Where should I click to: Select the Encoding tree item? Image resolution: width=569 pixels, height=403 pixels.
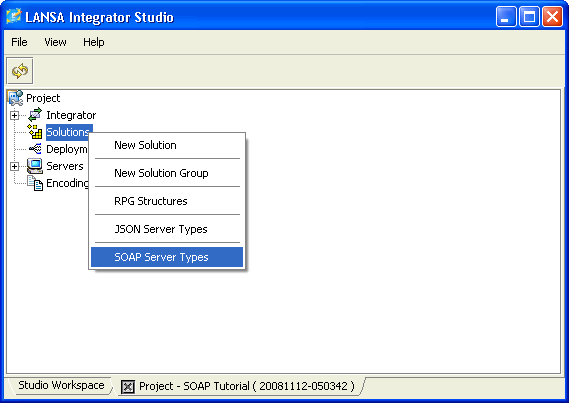[x=67, y=183]
